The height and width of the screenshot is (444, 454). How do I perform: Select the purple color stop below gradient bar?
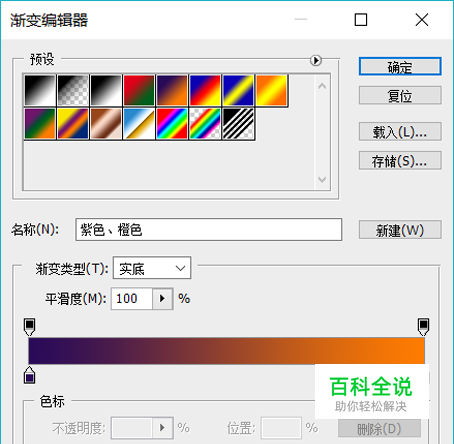click(29, 375)
